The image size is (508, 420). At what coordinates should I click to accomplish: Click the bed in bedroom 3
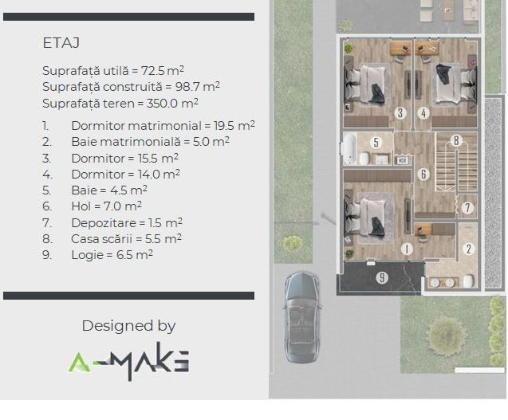tap(365, 84)
